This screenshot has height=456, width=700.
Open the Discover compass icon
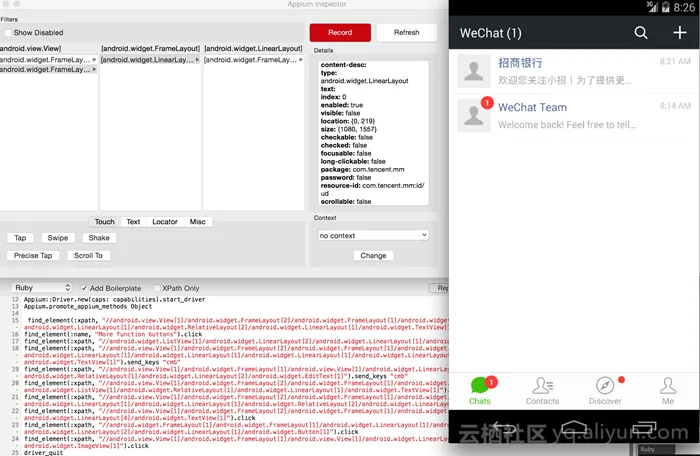[x=605, y=385]
